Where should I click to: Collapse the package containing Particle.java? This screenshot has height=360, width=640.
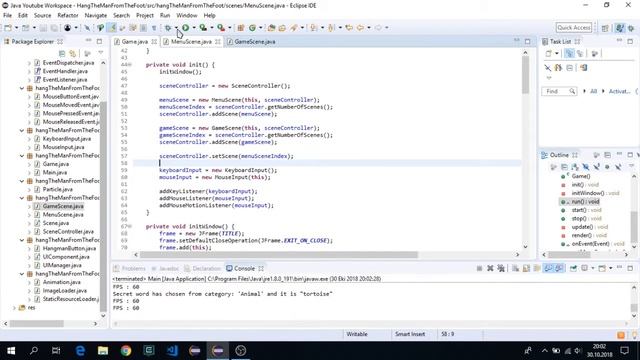pyautogui.click(x=22, y=181)
